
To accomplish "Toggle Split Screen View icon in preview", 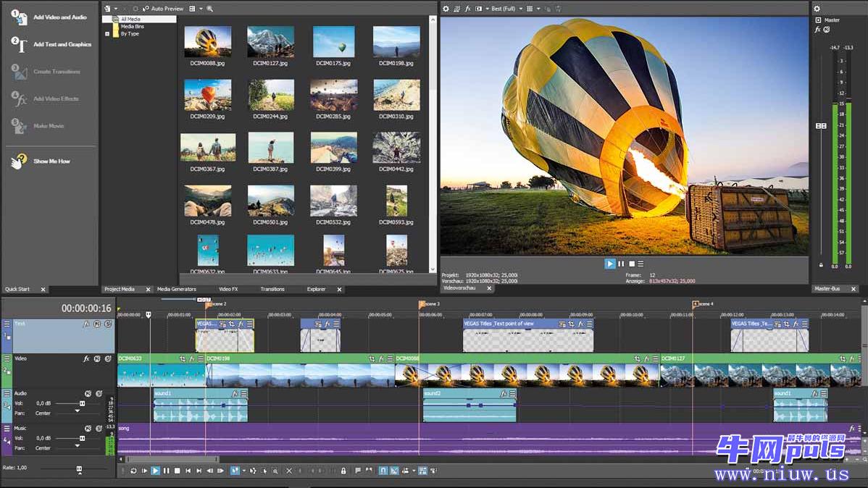I will coord(479,9).
